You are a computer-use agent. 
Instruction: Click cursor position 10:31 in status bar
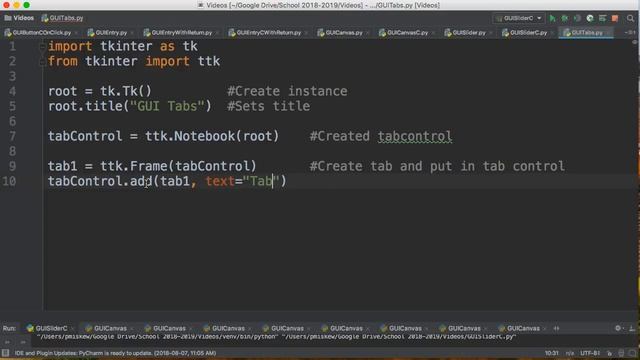click(551, 353)
